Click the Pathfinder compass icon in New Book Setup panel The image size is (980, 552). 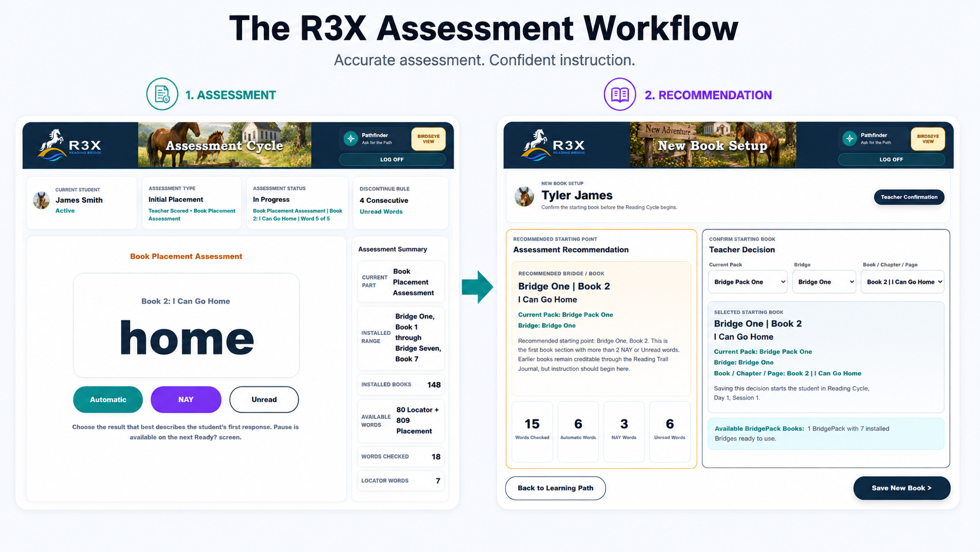pyautogui.click(x=849, y=138)
